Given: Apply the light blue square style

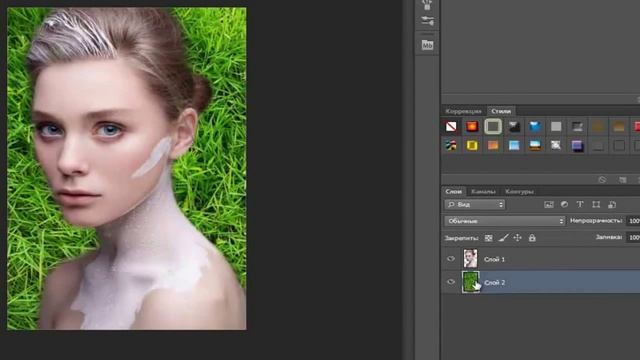Looking at the screenshot, I should pyautogui.click(x=514, y=145).
